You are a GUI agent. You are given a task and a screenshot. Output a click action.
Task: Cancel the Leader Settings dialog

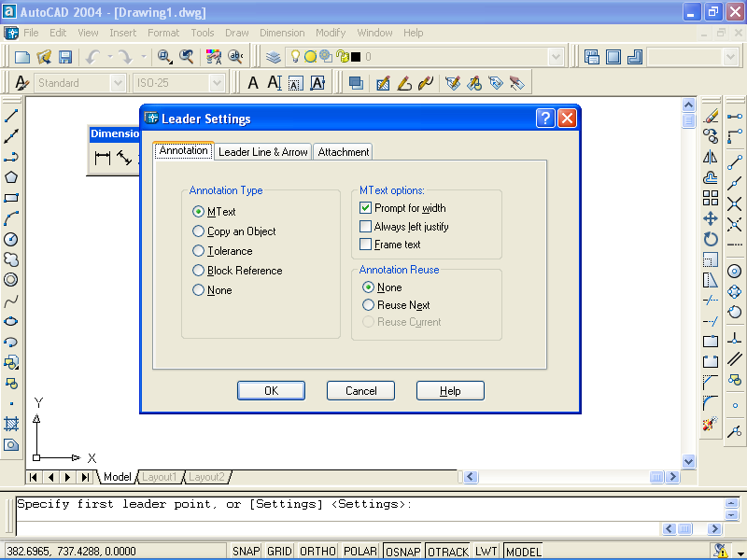(360, 391)
